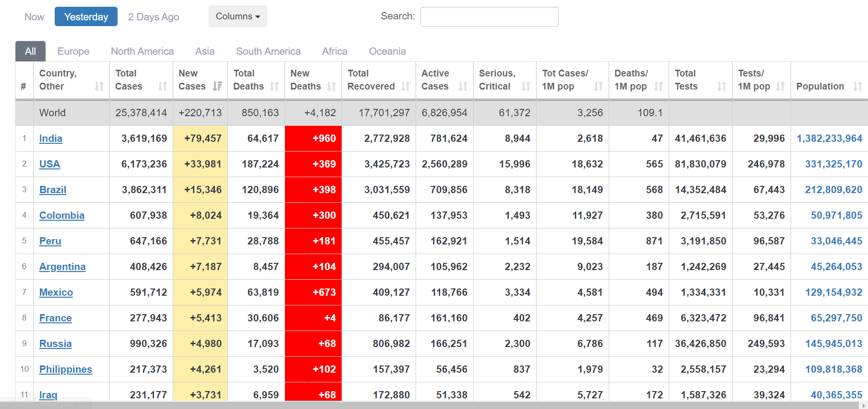Select Peru deaths per million 871 cell
868x409 pixels.
coord(639,241)
